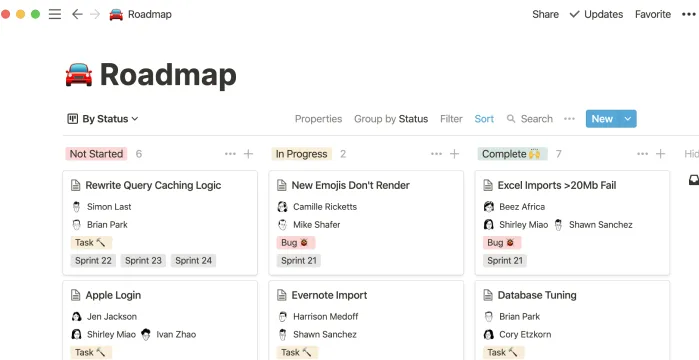
Task: Click Simon Last's avatar
Action: (x=76, y=207)
